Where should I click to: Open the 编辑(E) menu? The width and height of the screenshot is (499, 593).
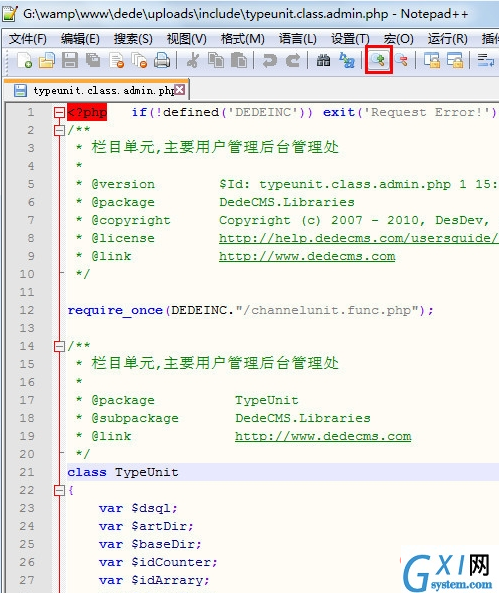click(80, 39)
